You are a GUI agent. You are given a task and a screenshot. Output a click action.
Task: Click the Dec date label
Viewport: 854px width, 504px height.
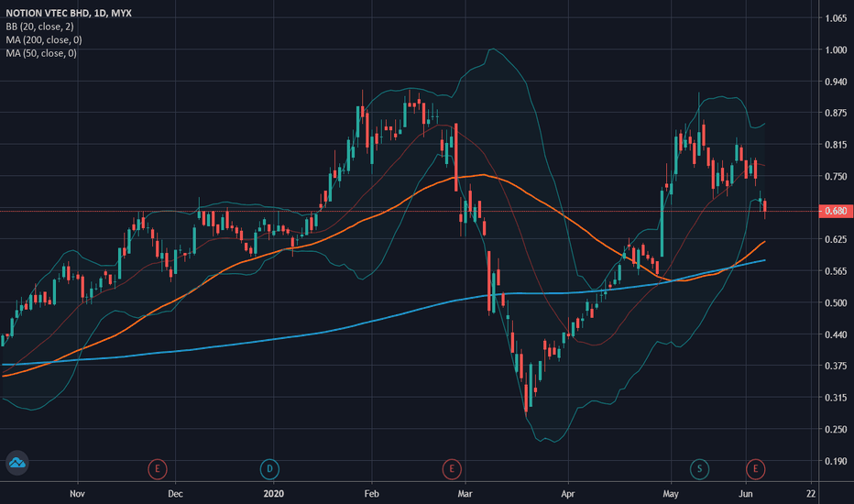tap(175, 494)
